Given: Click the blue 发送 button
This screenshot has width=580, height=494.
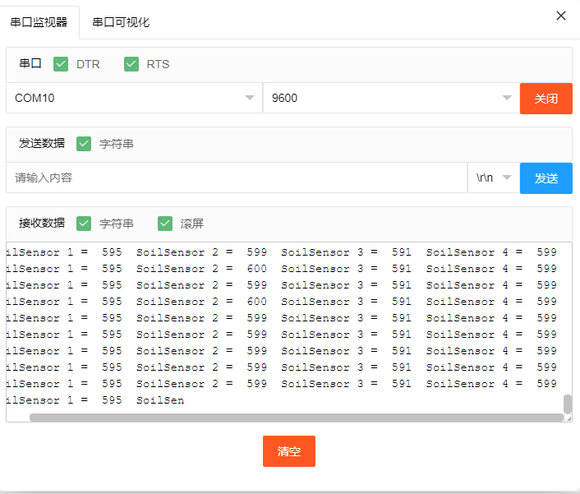Looking at the screenshot, I should pyautogui.click(x=546, y=178).
